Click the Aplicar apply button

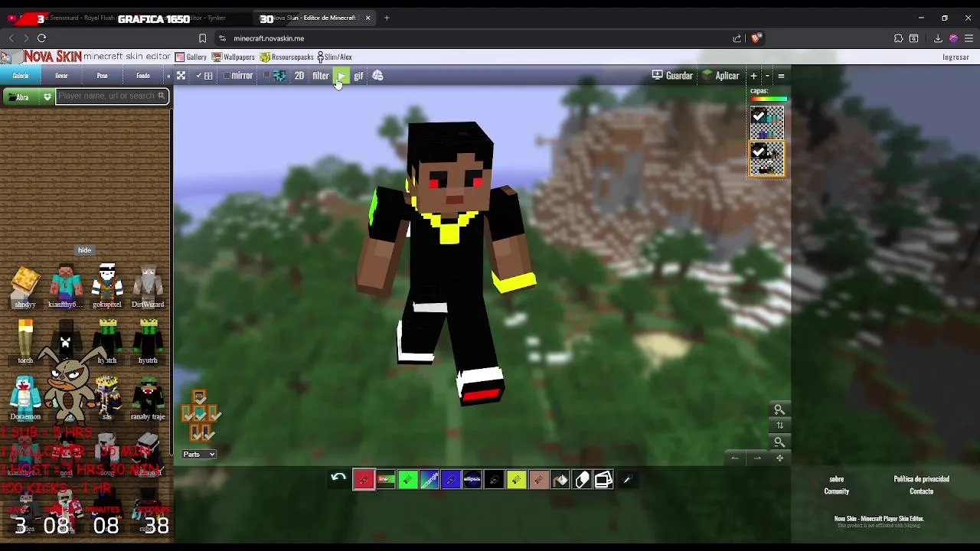coord(720,76)
